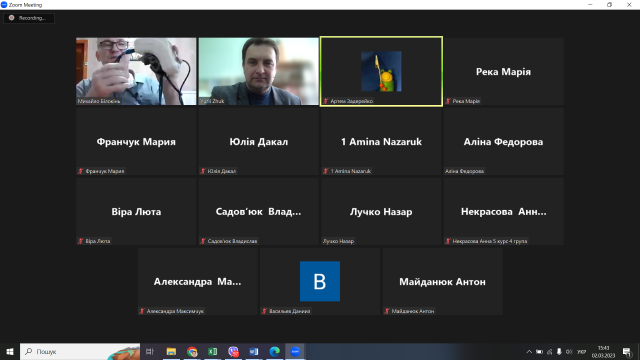This screenshot has width=640, height=360.
Task: Click the red recording dot indicator
Action: pyautogui.click(x=11, y=18)
